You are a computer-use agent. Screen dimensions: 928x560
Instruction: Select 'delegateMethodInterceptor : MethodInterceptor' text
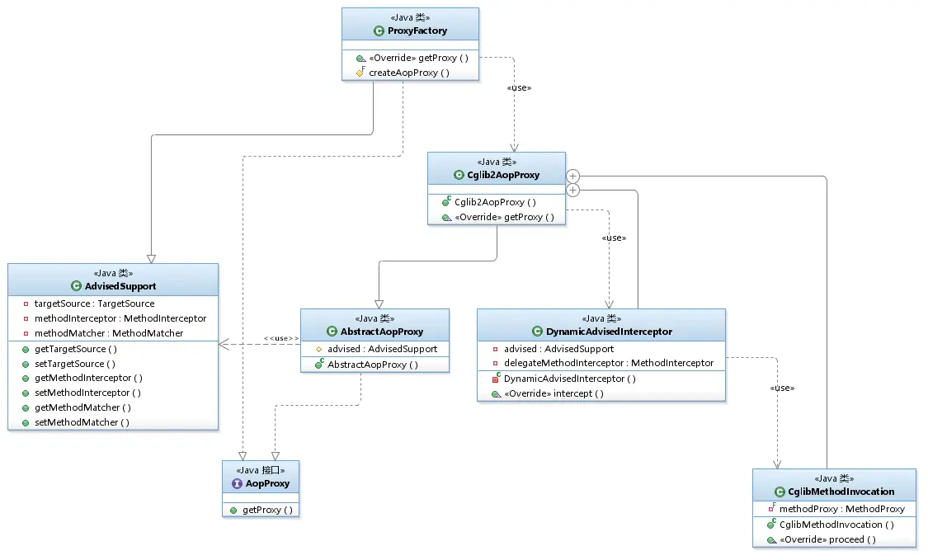coord(609,363)
